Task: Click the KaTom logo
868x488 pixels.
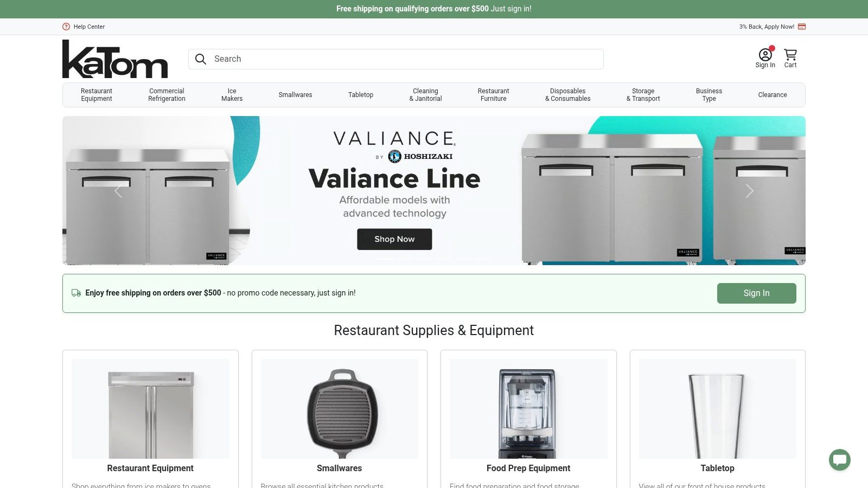Action: [x=115, y=59]
